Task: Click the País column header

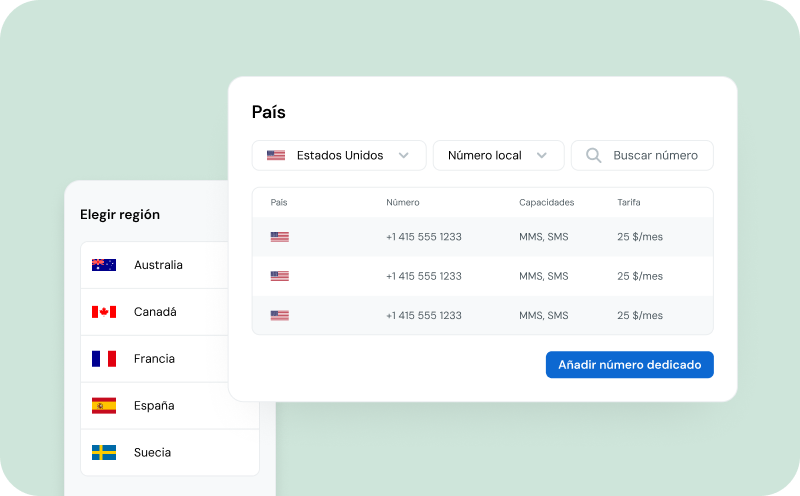Action: (279, 203)
